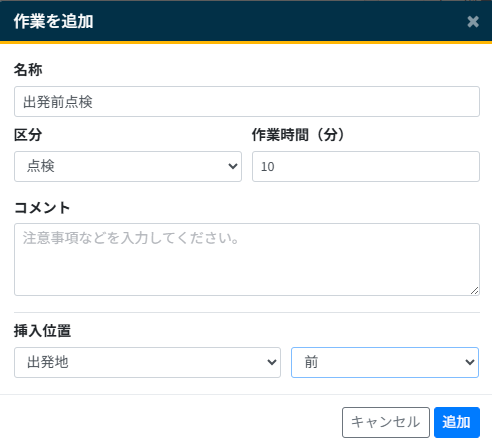Image resolution: width=492 pixels, height=448 pixels.
Task: Click into the コメント text area
Action: (x=247, y=259)
